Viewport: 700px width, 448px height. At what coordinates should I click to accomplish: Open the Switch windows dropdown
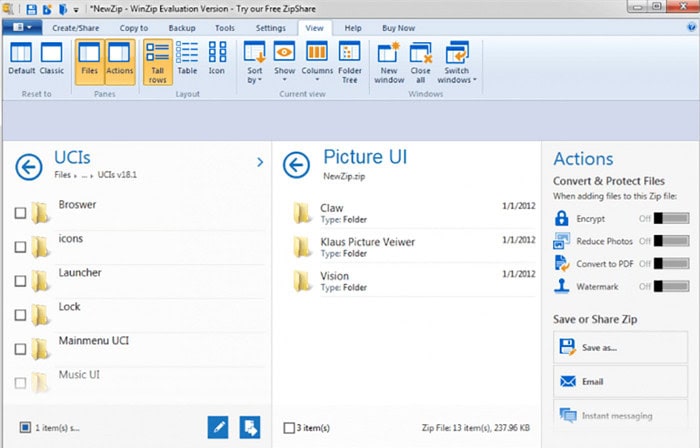click(x=457, y=62)
